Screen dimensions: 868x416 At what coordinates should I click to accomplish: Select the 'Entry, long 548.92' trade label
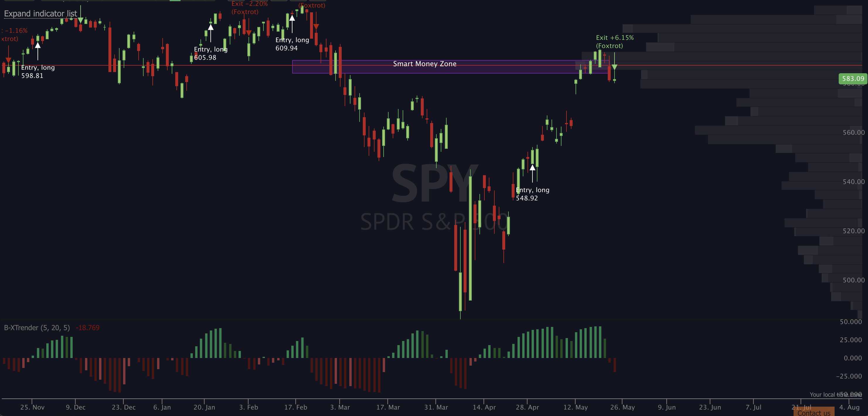coord(532,194)
